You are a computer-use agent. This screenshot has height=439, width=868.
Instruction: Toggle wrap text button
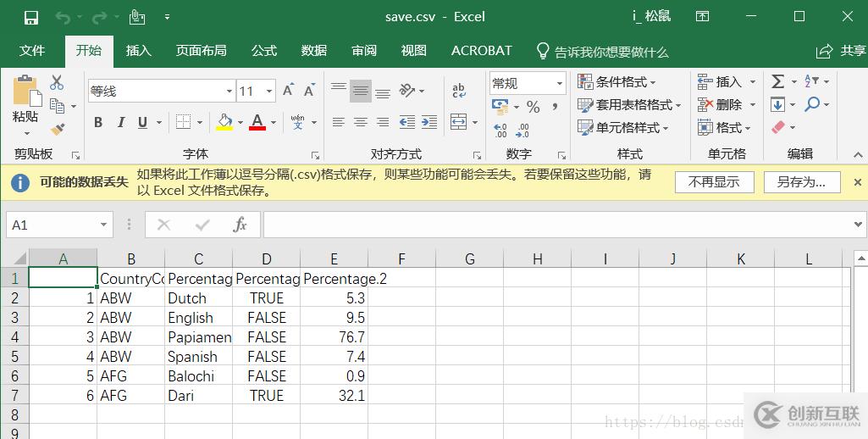tap(459, 91)
